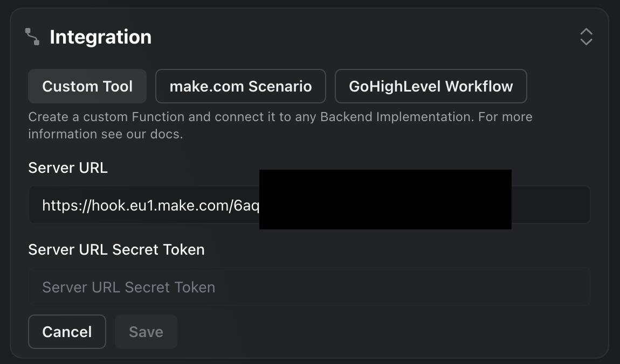Switch to the make.com Scenario tab

pos(240,86)
